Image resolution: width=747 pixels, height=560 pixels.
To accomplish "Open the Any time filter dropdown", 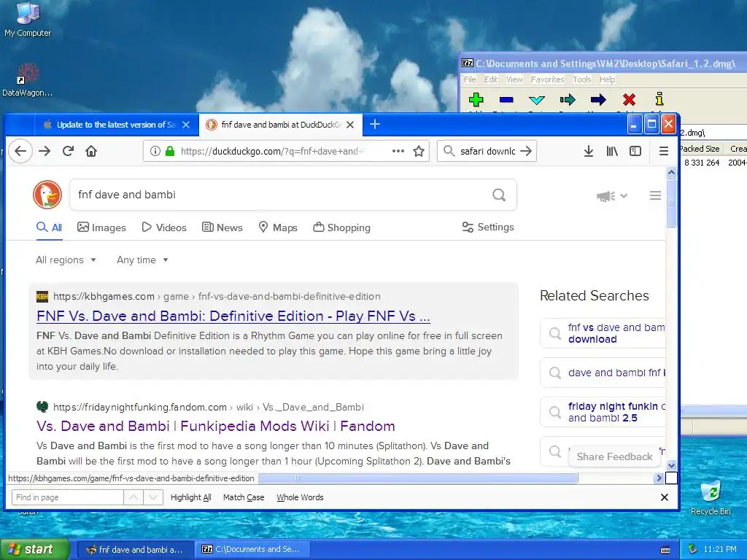I will click(142, 260).
